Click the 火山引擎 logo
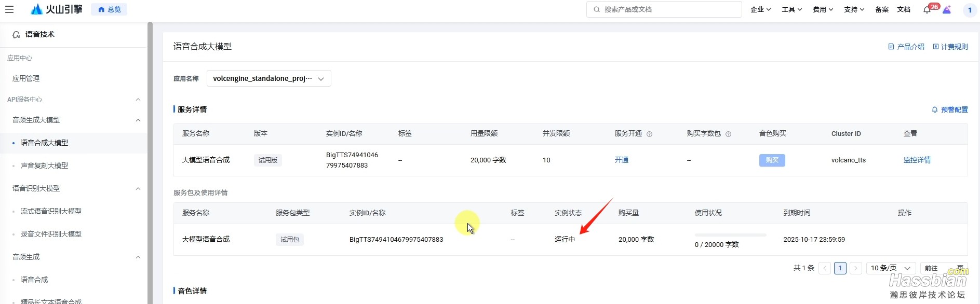The image size is (980, 304). [57, 9]
